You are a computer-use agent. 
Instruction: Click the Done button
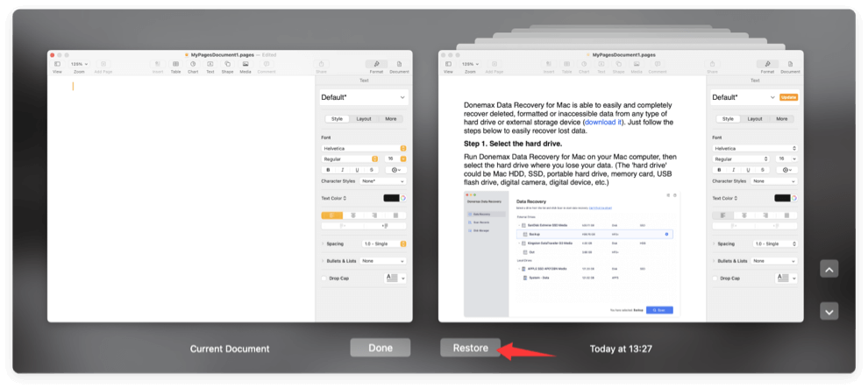click(x=381, y=348)
